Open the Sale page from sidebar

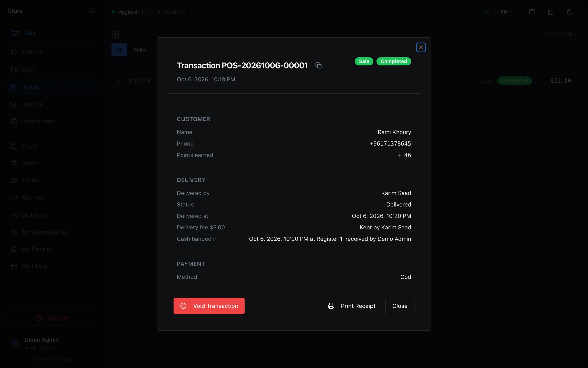point(52,33)
